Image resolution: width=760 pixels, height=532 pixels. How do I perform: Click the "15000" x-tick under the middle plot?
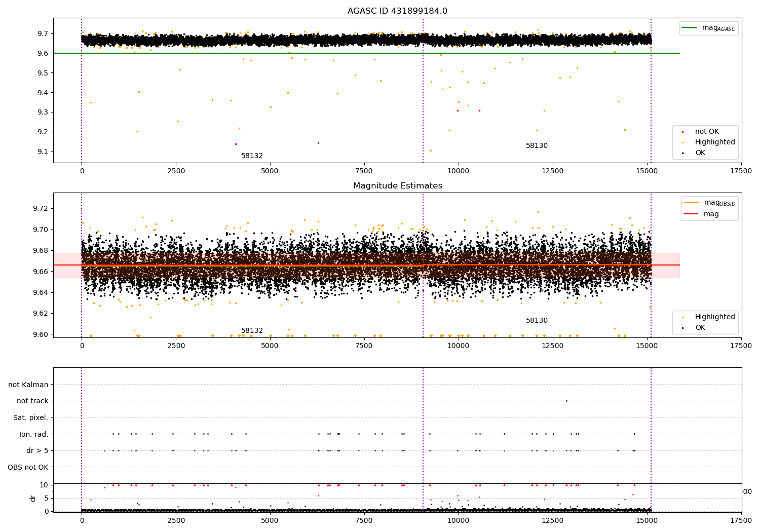tap(647, 346)
